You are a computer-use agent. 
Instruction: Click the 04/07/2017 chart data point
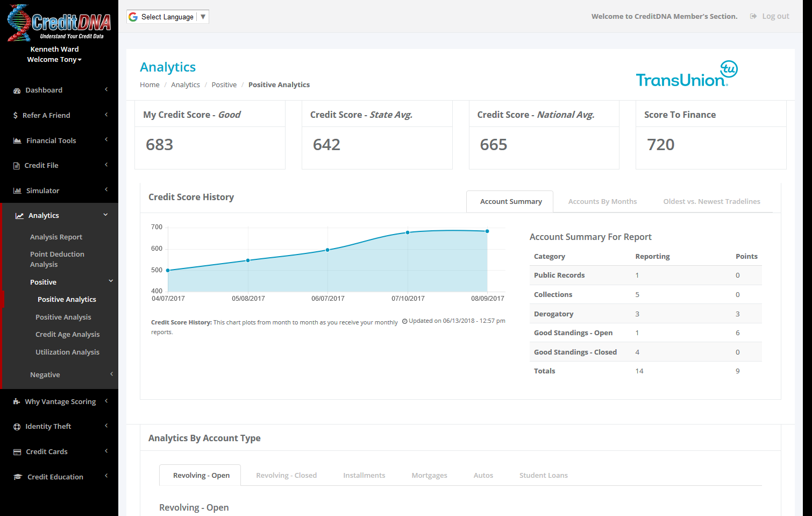[168, 271]
